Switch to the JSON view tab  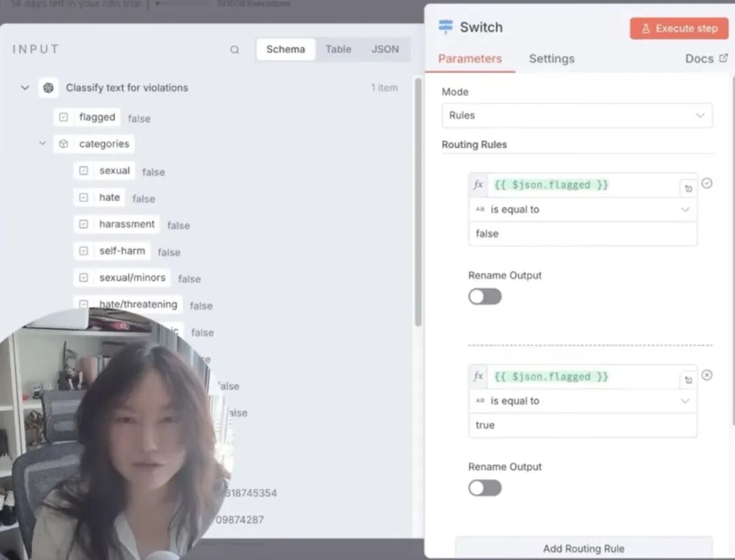[385, 49]
